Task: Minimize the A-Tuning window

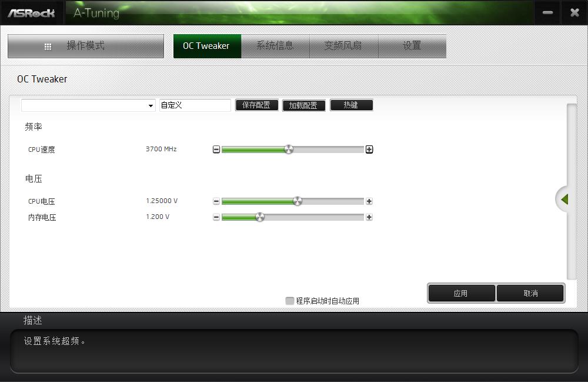Action: (x=547, y=13)
